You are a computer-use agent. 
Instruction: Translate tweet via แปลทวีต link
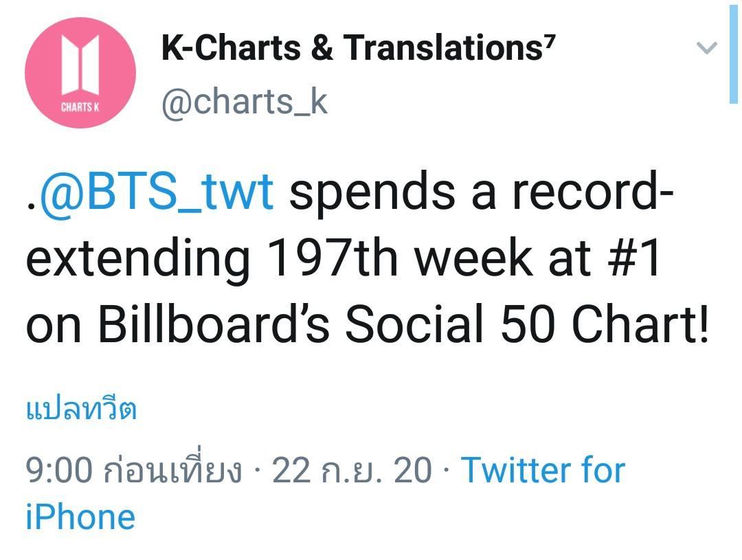(x=81, y=409)
